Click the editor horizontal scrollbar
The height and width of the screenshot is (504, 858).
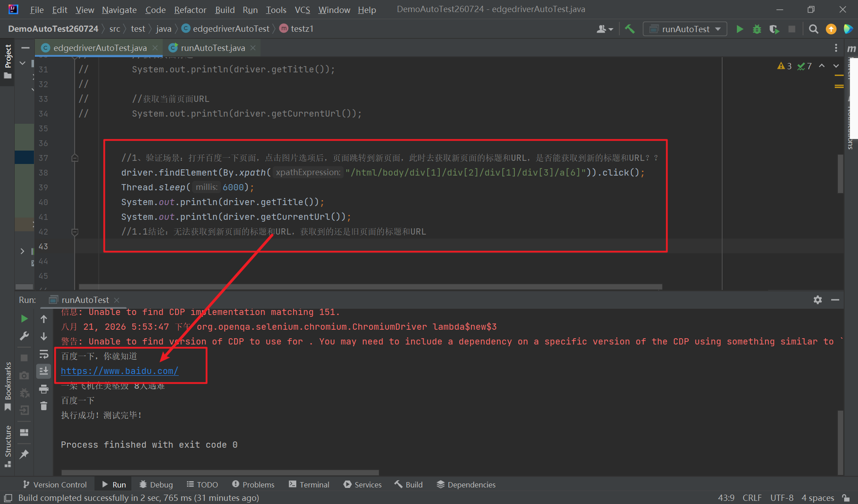click(370, 286)
